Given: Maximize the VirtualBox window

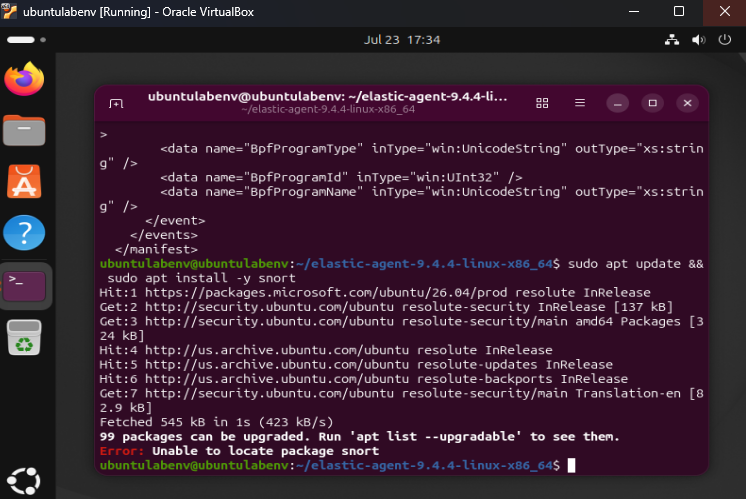Looking at the screenshot, I should [679, 11].
